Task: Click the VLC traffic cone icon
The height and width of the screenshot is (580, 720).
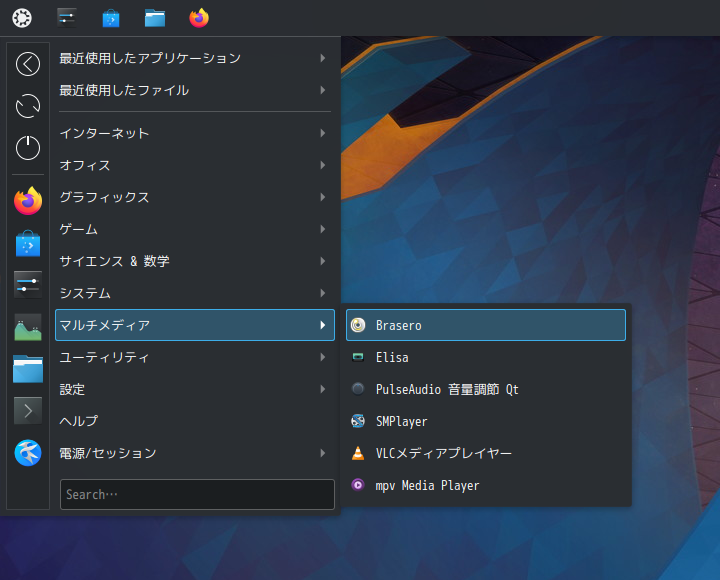Action: (x=358, y=453)
